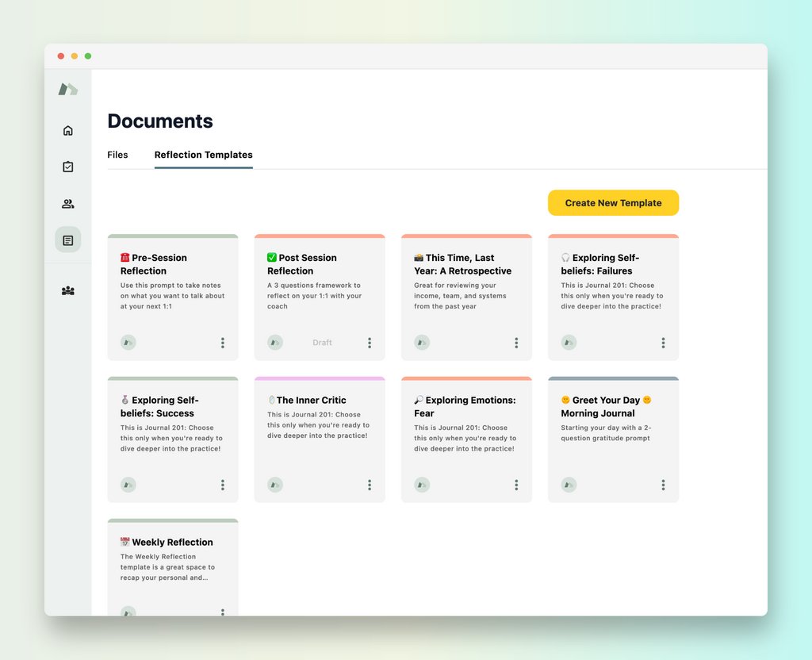Viewport: 812px width, 660px height.
Task: Click the Create New Template button
Action: 612,202
